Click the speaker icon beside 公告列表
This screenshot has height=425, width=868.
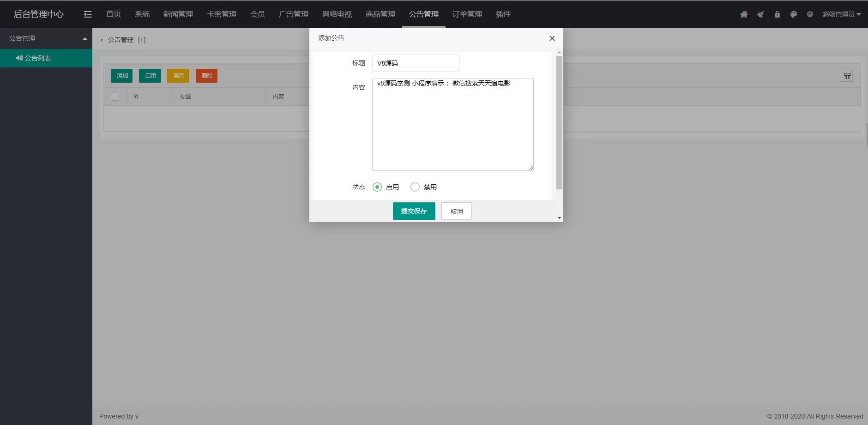pyautogui.click(x=19, y=58)
